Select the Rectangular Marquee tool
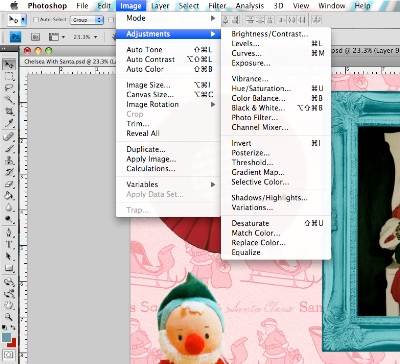The height and width of the screenshot is (364, 400). [x=9, y=76]
